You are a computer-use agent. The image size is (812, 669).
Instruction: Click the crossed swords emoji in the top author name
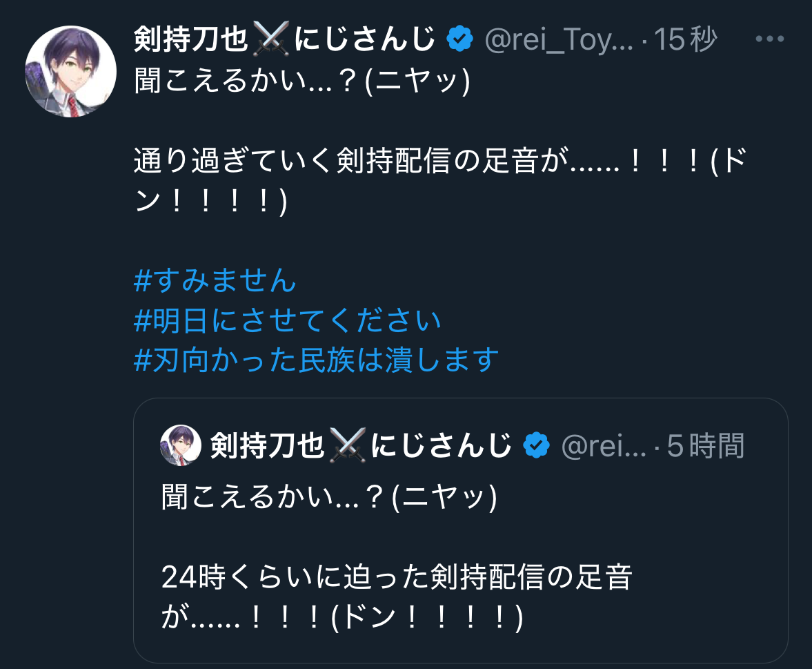(x=270, y=40)
